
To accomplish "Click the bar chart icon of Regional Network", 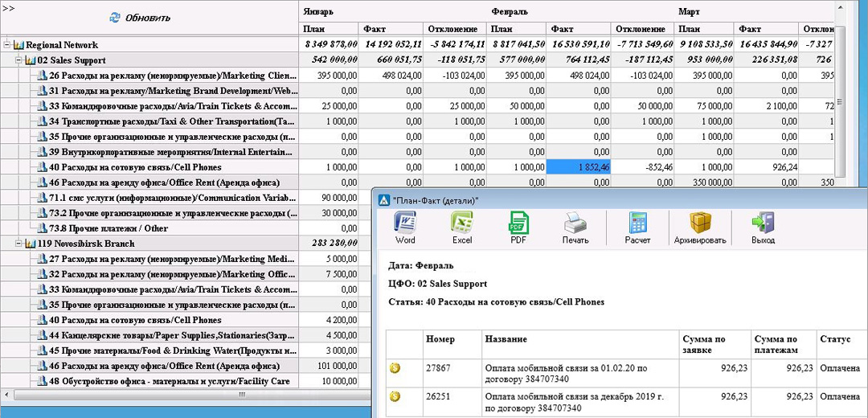I will [x=18, y=45].
